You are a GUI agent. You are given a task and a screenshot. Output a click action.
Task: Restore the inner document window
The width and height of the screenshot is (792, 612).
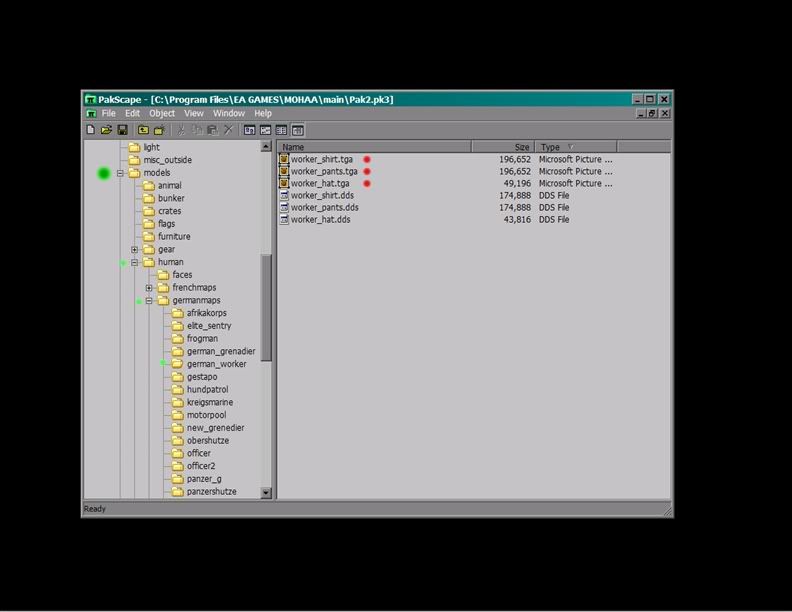[x=652, y=114]
